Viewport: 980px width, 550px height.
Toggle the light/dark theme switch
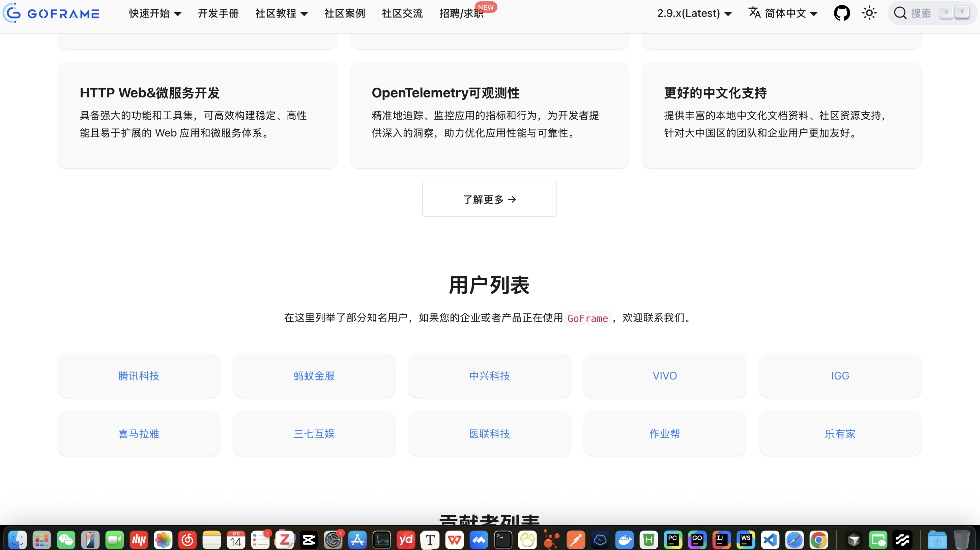click(870, 12)
